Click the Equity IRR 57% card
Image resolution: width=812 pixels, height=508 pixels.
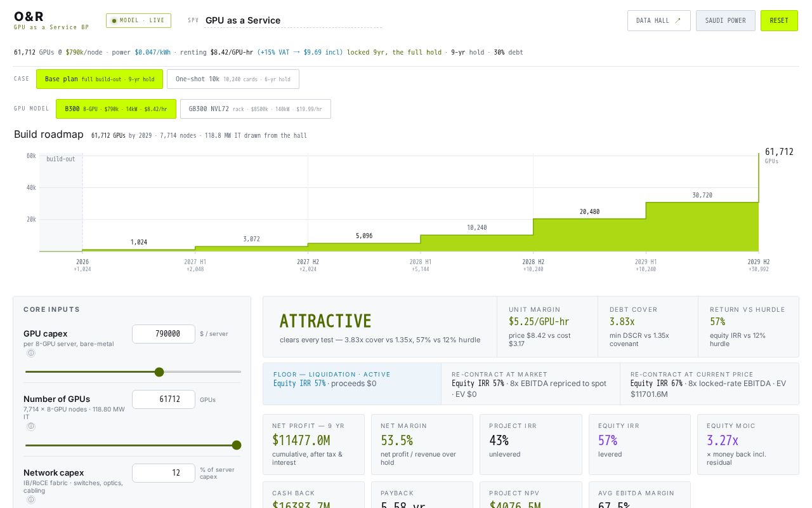[x=639, y=444]
